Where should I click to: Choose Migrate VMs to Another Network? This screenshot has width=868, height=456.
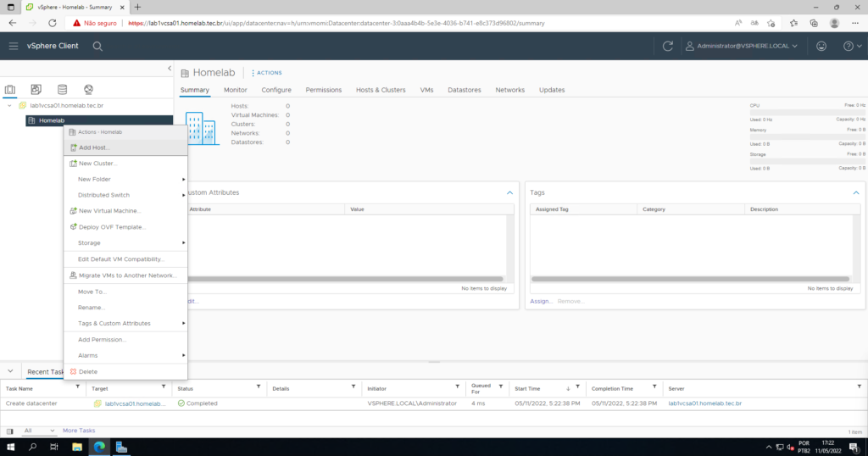[125, 275]
